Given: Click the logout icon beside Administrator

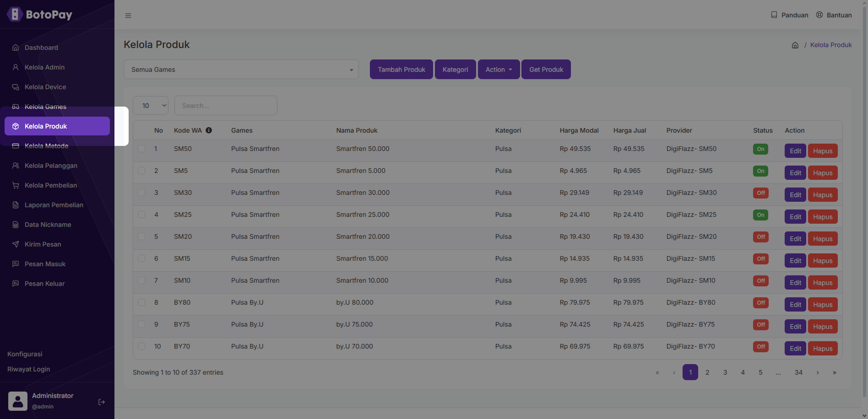Looking at the screenshot, I should coord(102,402).
